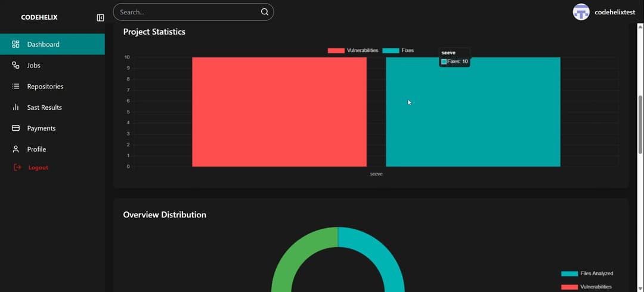
Task: Open the Dashboard menu item
Action: coord(52,44)
